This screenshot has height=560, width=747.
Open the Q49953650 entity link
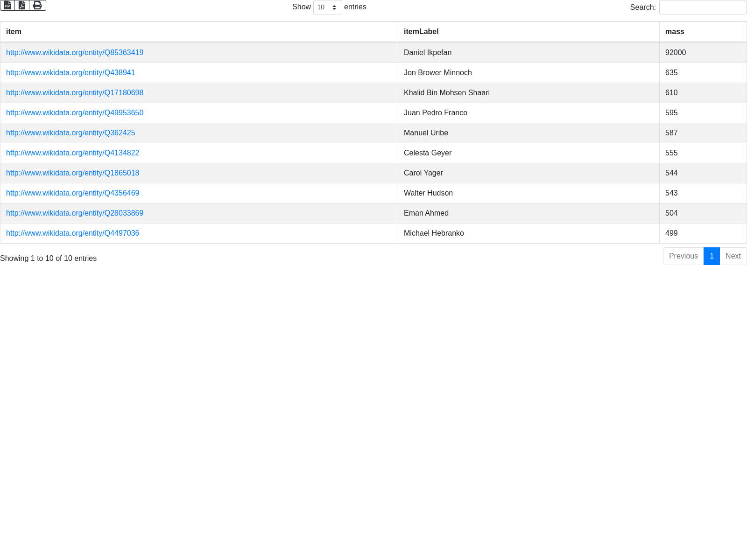[75, 113]
